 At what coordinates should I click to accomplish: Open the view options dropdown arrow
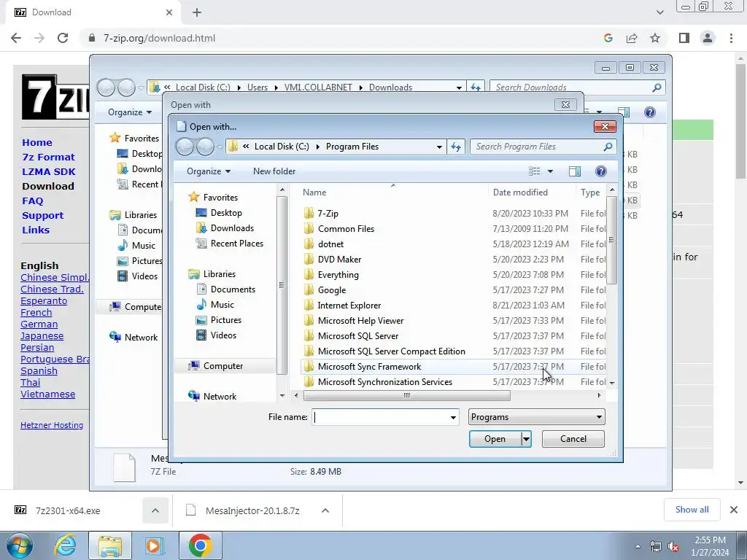click(x=550, y=171)
